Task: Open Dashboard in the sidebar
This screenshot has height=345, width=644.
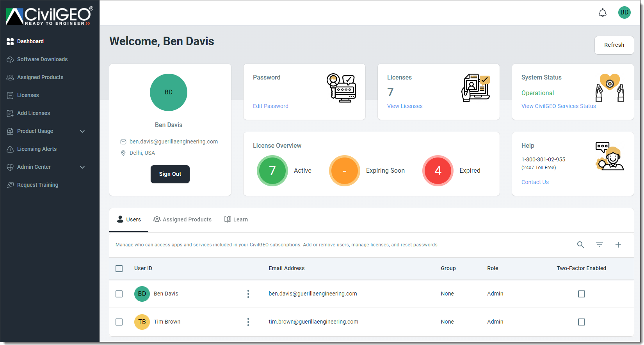Action: tap(30, 41)
